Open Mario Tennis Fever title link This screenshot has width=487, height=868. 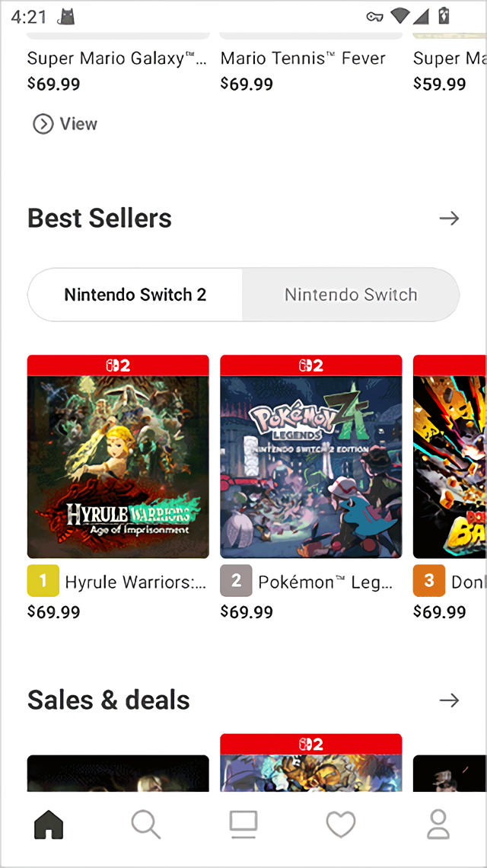pos(303,58)
